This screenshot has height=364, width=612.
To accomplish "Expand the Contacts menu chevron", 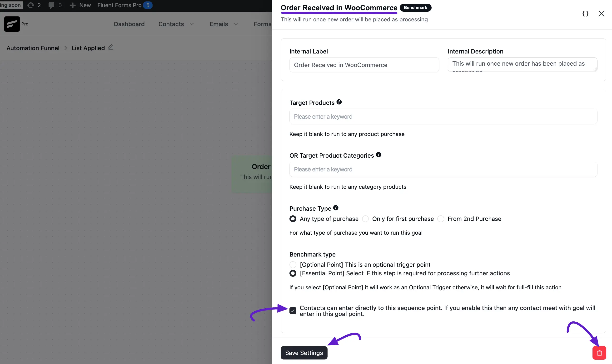I will coord(192,24).
